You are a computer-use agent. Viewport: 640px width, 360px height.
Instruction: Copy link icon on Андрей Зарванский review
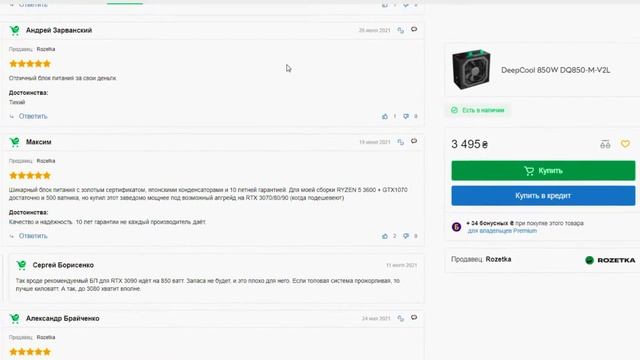401,30
